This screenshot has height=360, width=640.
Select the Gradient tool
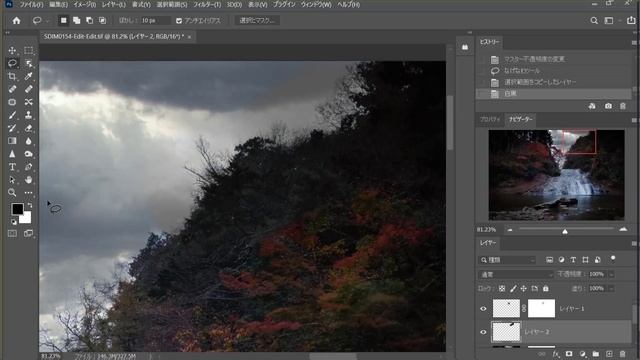[x=12, y=141]
